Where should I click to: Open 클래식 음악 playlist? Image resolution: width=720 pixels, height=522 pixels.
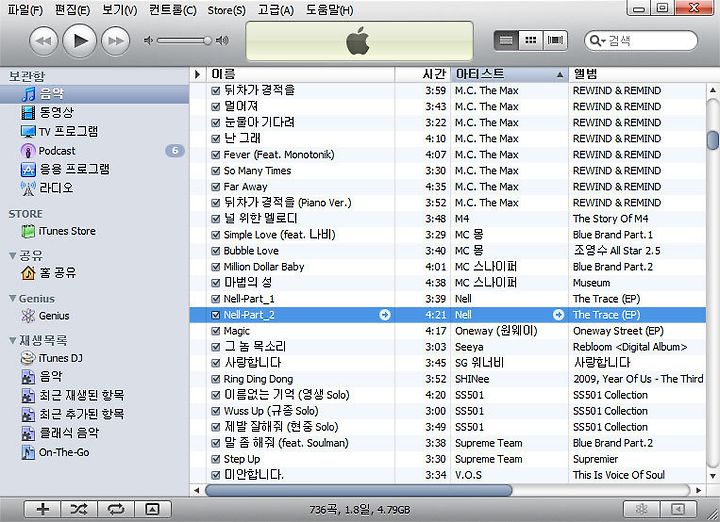94,433
